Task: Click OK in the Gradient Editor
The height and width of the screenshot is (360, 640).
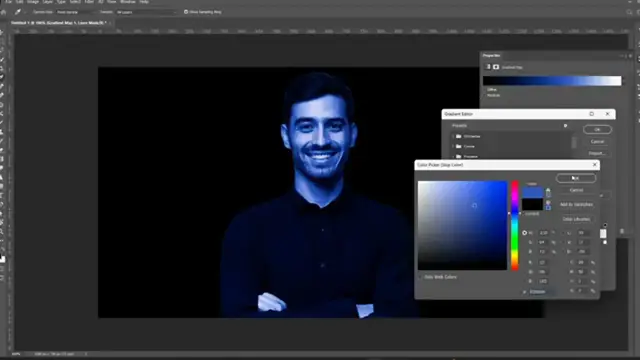Action: click(597, 129)
